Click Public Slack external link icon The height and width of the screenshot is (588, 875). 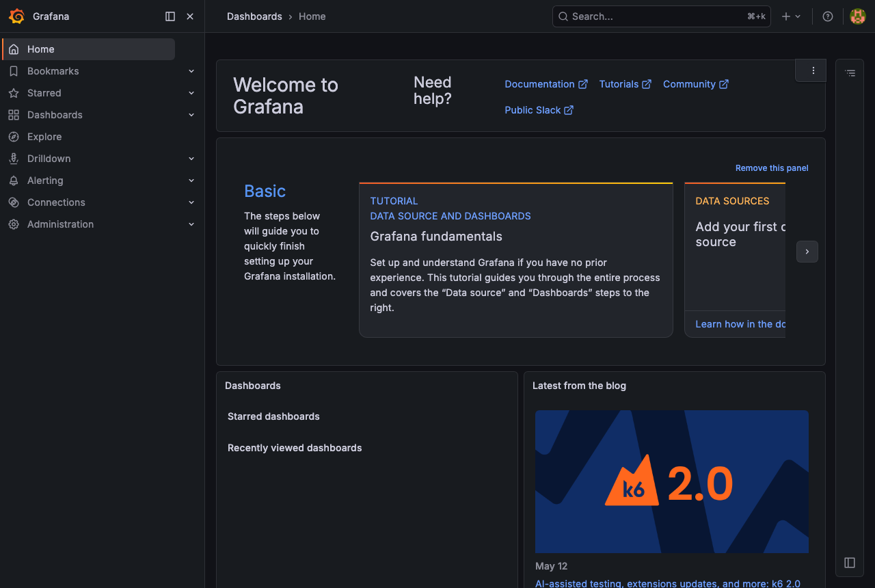[569, 110]
